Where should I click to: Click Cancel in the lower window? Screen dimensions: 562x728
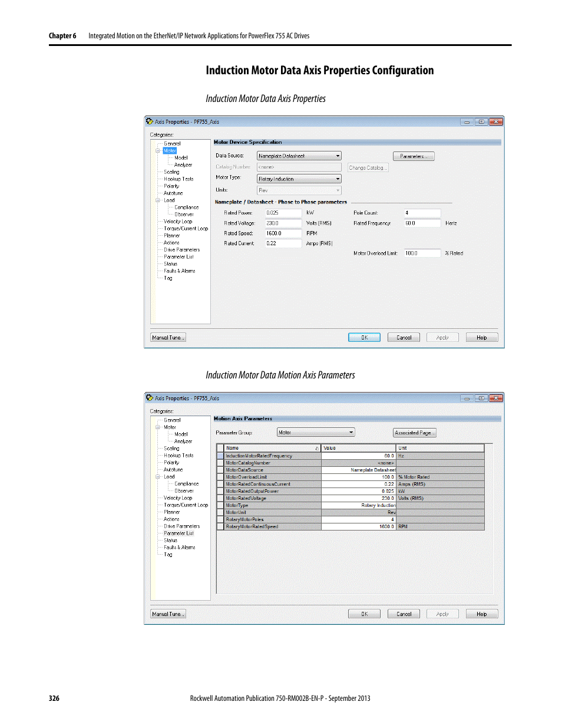click(x=404, y=614)
